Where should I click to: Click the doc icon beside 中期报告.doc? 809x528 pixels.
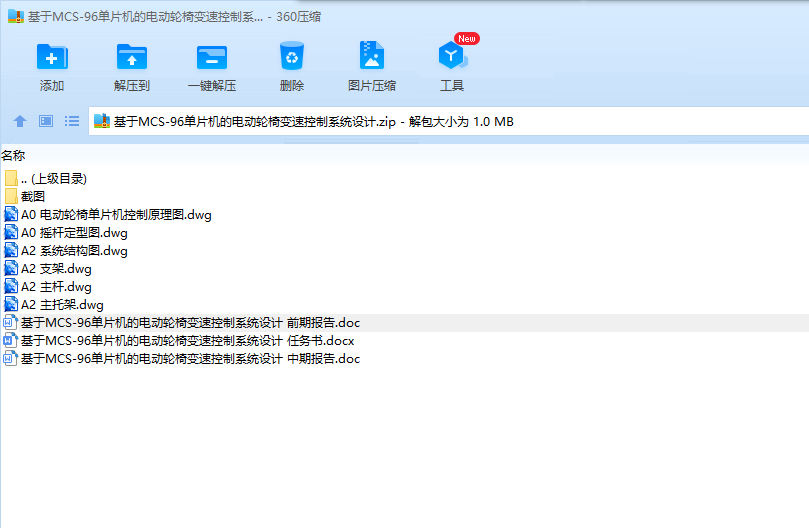pyautogui.click(x=11, y=359)
